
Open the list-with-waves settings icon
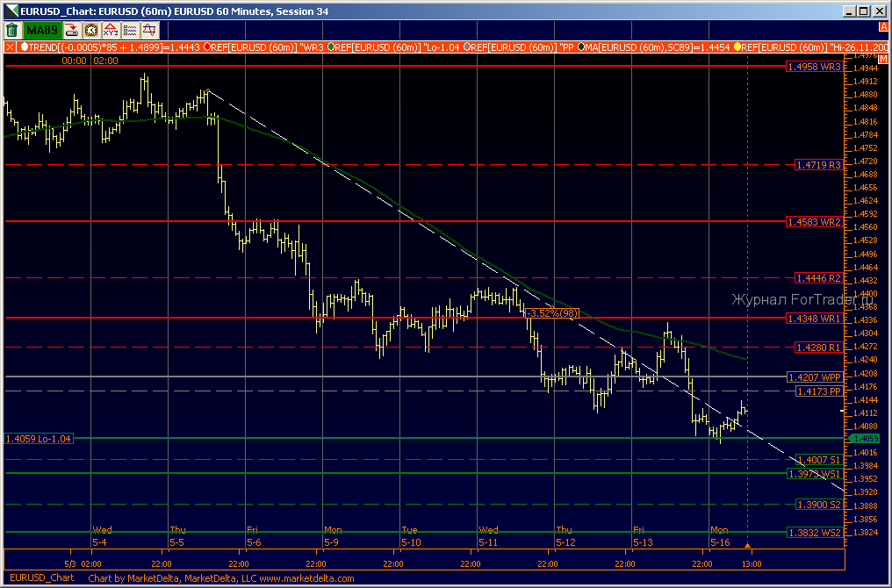coord(130,30)
